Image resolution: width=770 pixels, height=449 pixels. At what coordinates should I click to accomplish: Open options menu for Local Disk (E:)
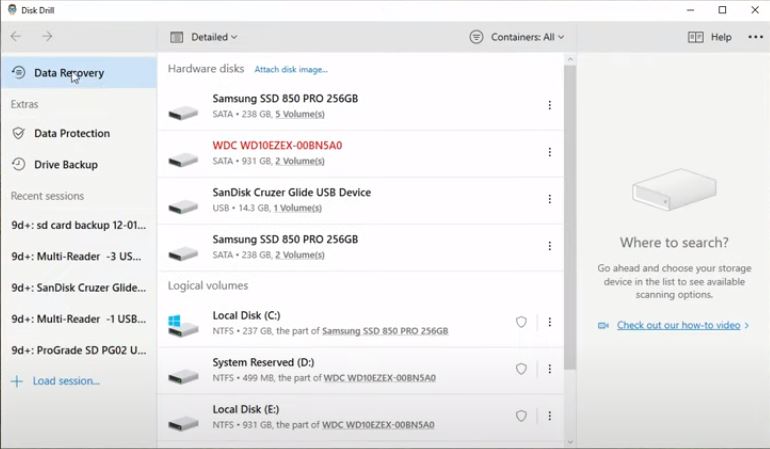pyautogui.click(x=550, y=416)
